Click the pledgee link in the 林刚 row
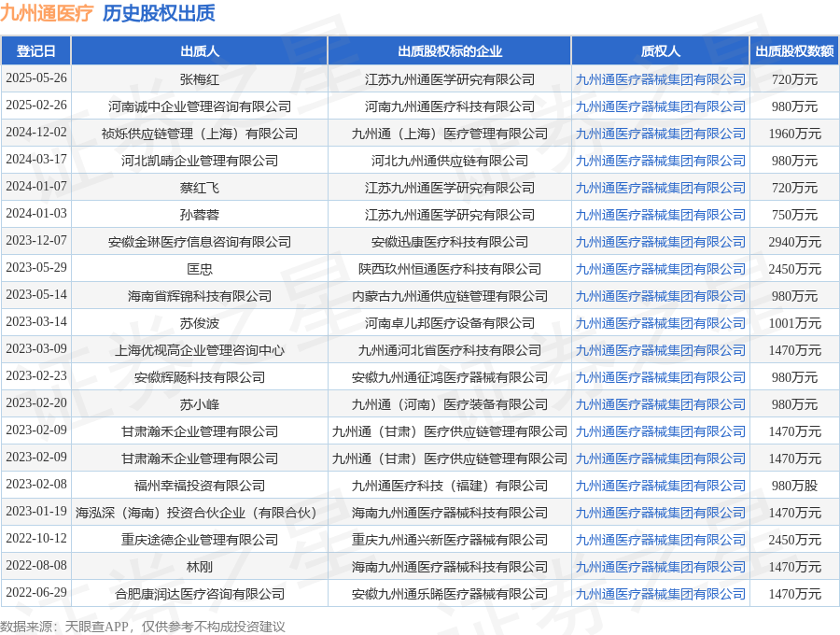 (660, 567)
